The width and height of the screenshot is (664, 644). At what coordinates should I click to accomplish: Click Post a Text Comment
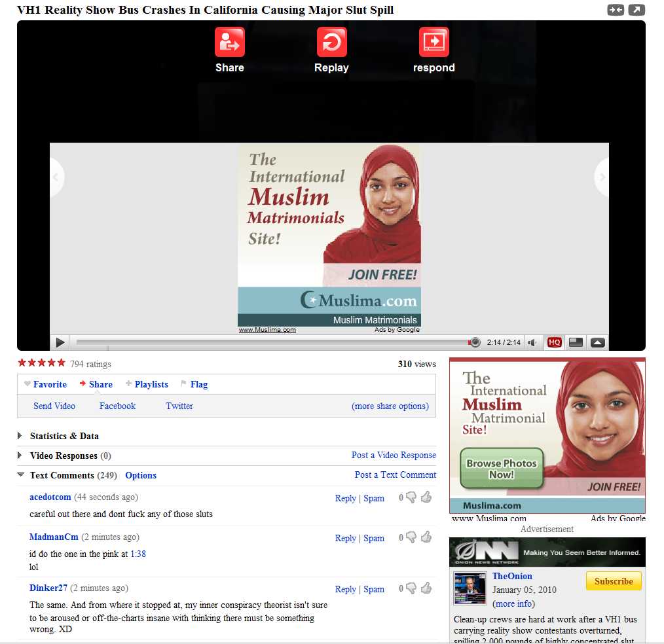coord(395,474)
